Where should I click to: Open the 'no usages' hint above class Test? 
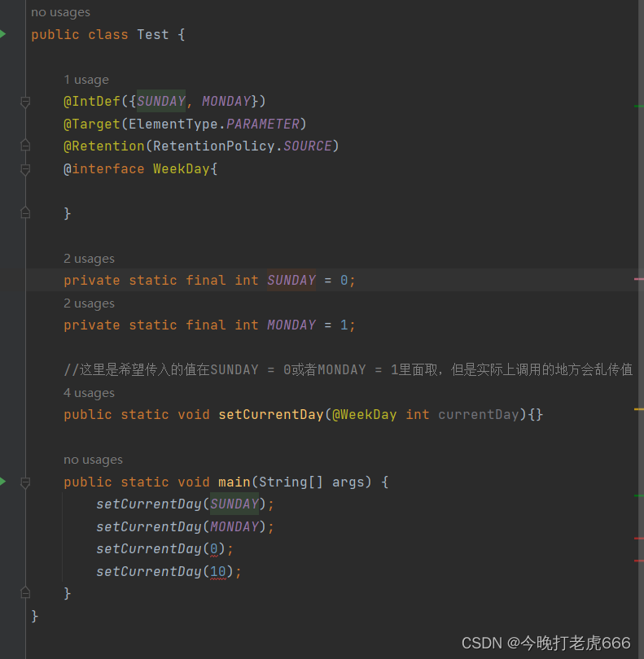tap(60, 12)
